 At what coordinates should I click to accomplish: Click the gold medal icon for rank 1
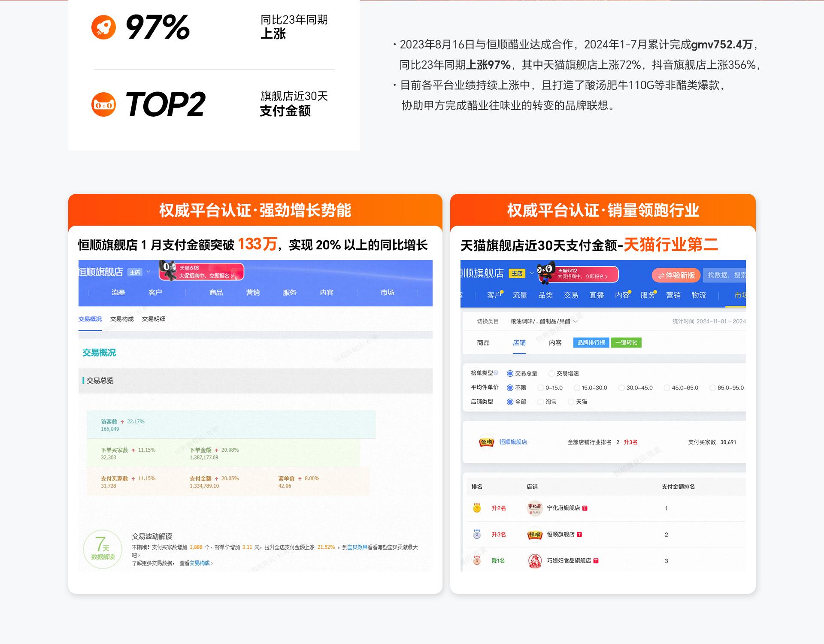coord(477,508)
